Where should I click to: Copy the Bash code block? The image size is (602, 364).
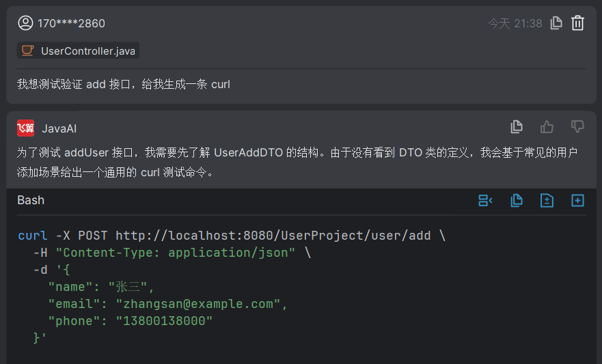coord(517,200)
